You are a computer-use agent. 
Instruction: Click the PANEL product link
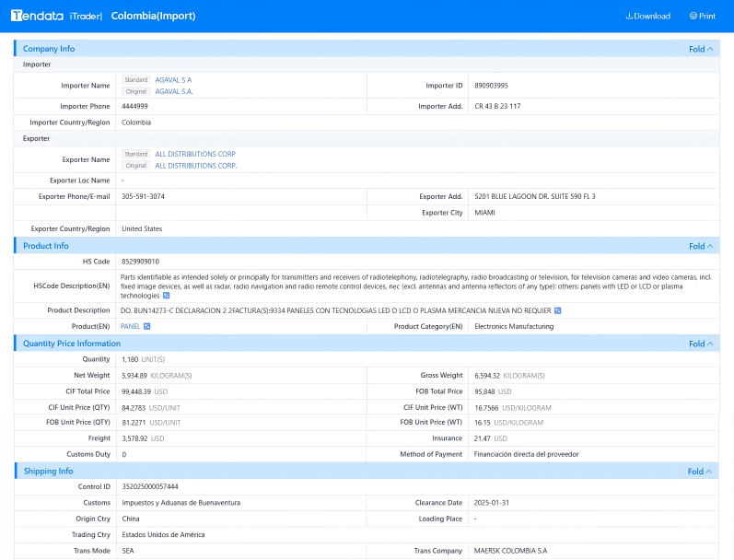[130, 326]
